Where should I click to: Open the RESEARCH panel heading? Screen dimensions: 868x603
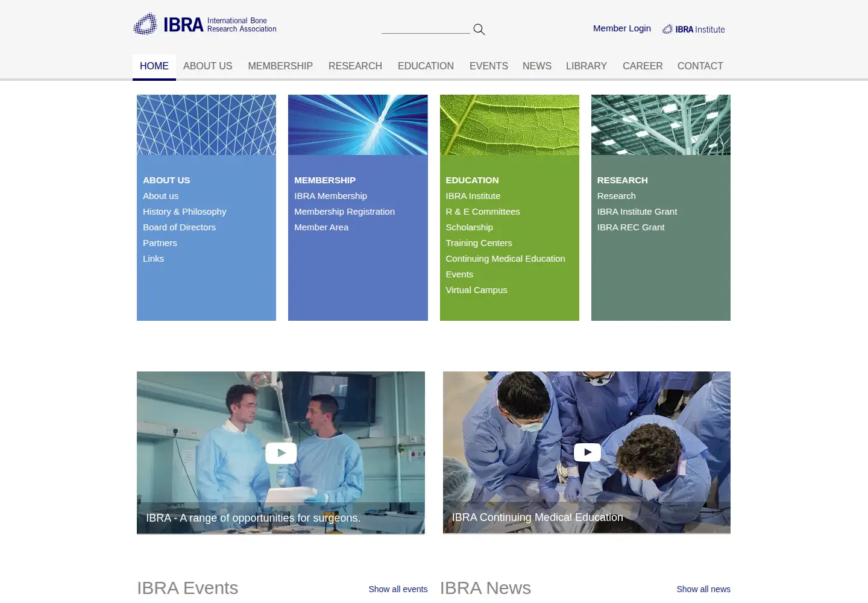pos(622,180)
